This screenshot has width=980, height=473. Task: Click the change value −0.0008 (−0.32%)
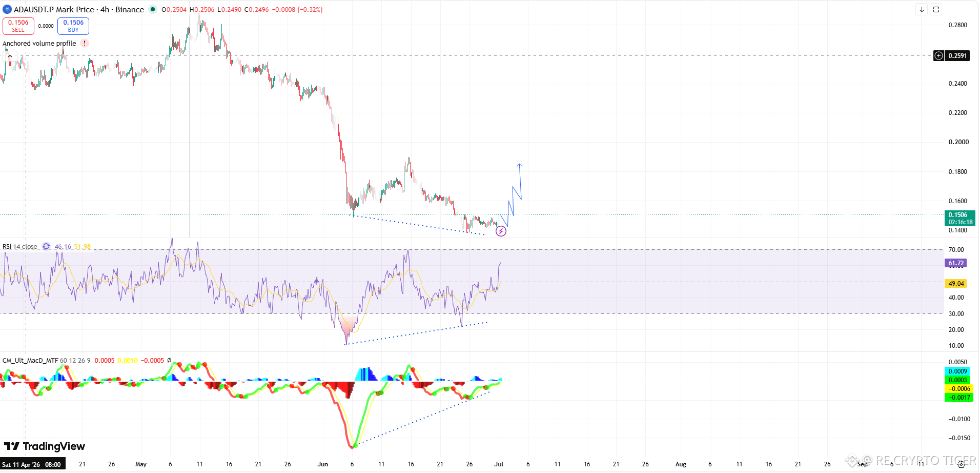click(x=297, y=10)
